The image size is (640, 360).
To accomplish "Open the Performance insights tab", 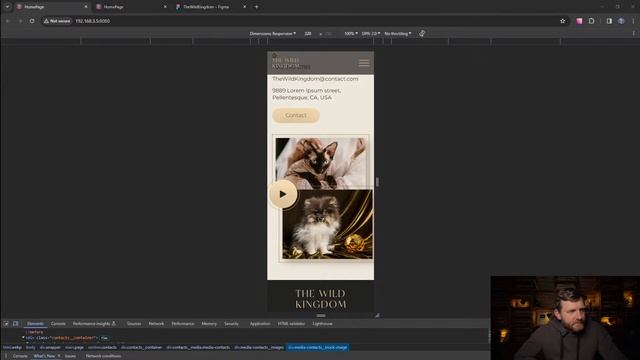I will click(x=94, y=324).
